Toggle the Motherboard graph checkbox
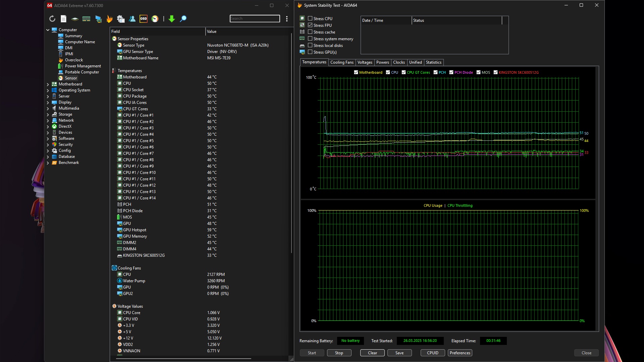 (x=356, y=72)
